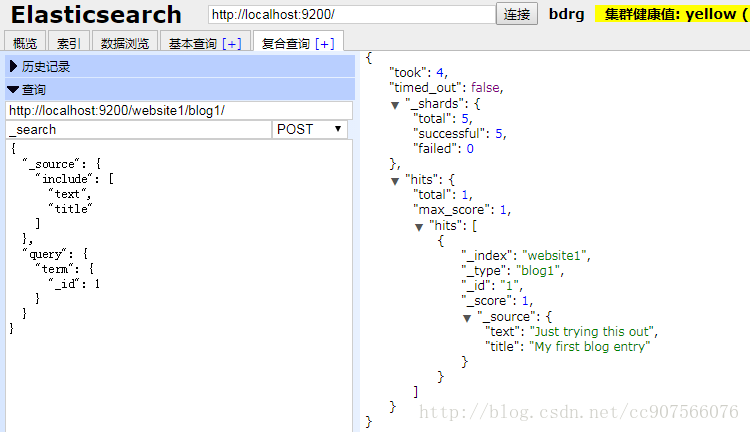The image size is (750, 432).
Task: Add a new basic query with [+]
Action: pos(232,44)
